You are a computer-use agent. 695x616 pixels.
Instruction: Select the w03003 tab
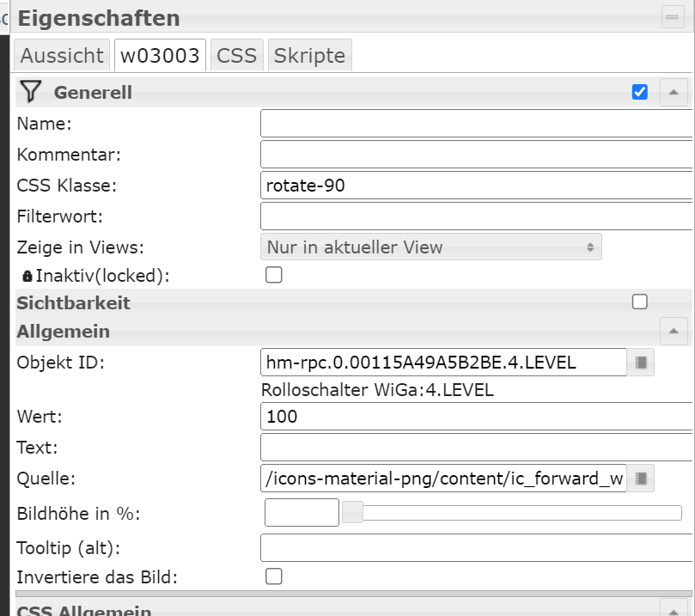(160, 55)
